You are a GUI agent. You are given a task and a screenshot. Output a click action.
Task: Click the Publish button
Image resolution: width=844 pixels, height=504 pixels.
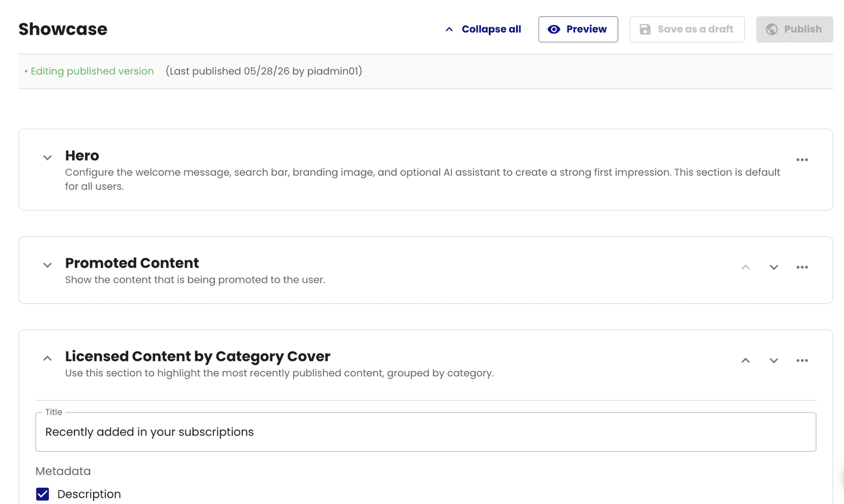(x=794, y=29)
